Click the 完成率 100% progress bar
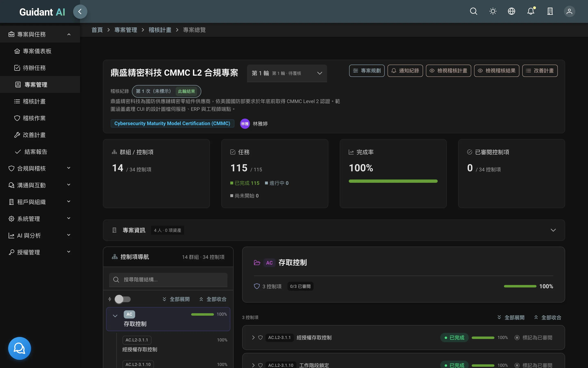 (x=393, y=181)
